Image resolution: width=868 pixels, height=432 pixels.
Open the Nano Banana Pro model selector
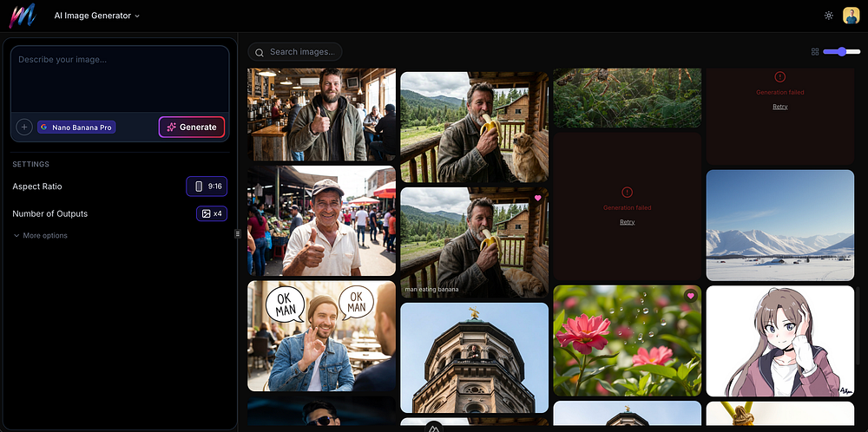pyautogui.click(x=76, y=128)
